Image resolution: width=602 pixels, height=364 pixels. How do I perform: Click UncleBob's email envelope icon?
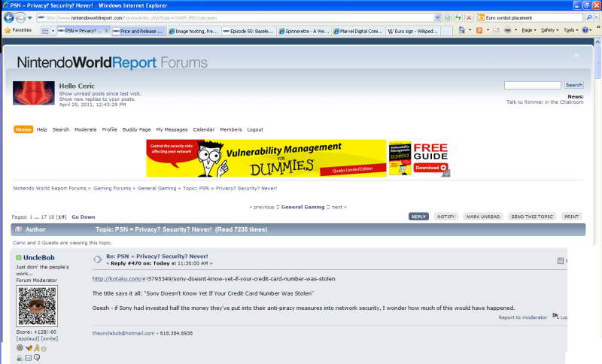tap(29, 358)
